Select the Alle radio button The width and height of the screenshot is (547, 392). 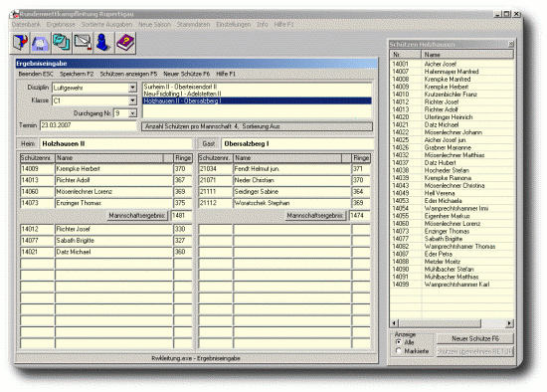click(399, 342)
